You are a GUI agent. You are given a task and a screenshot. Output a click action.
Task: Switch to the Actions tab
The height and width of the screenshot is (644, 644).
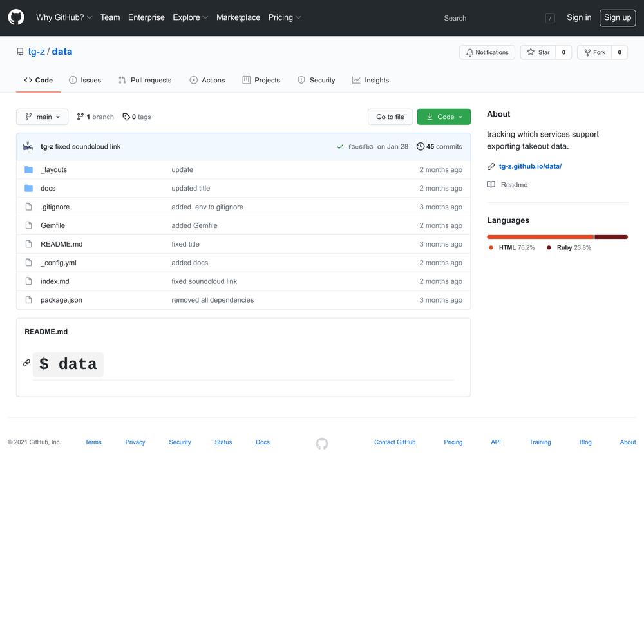[207, 80]
